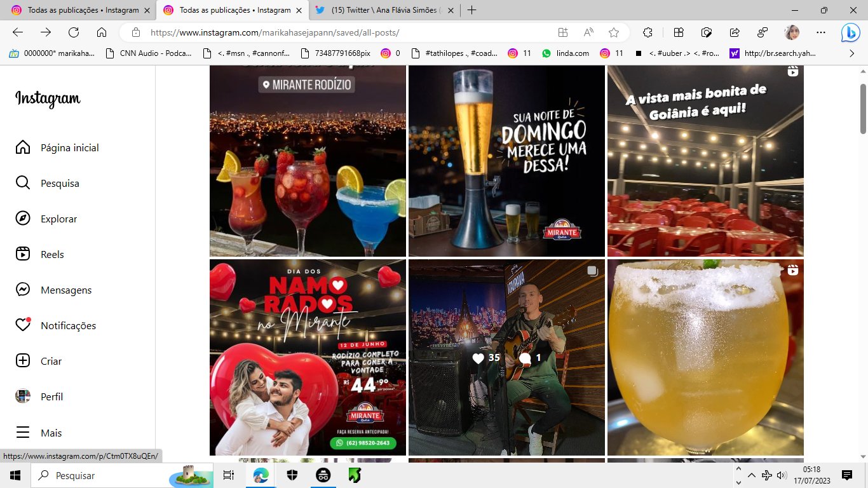Screen dimensions: 868x488
Task: Click the browser home button
Action: point(102,32)
